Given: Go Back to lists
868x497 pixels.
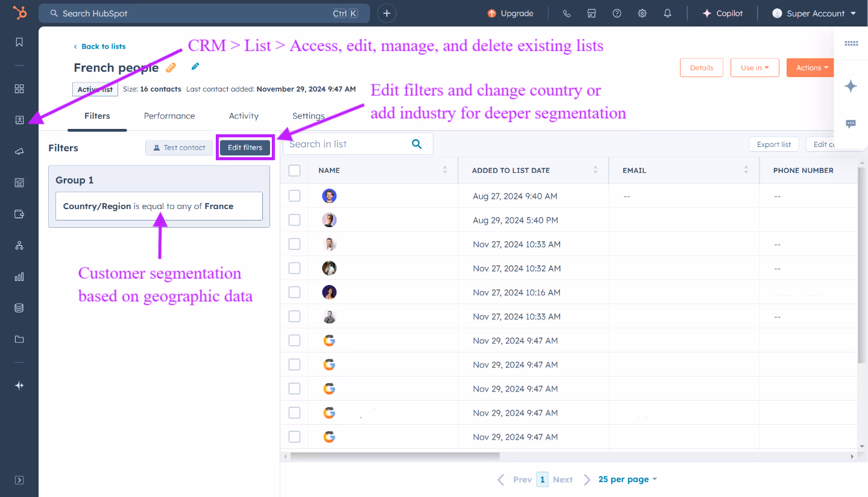Looking at the screenshot, I should click(99, 46).
